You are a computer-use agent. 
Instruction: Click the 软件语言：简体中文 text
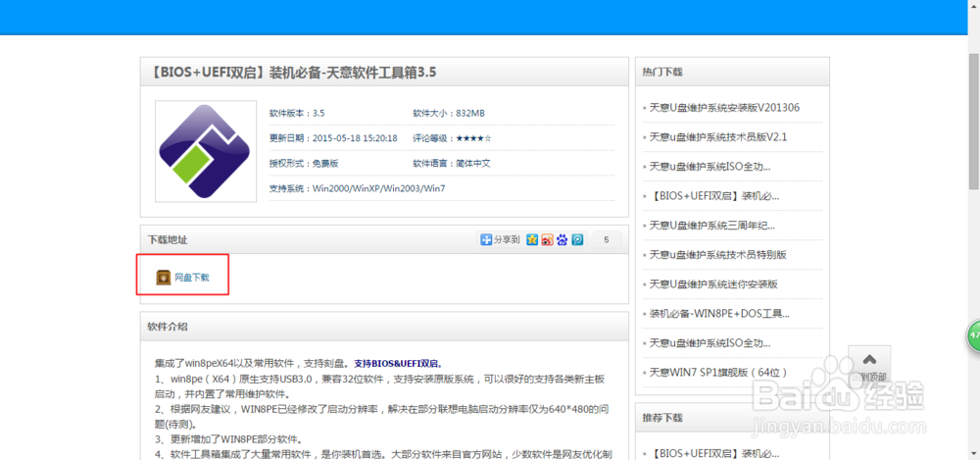coord(451,164)
